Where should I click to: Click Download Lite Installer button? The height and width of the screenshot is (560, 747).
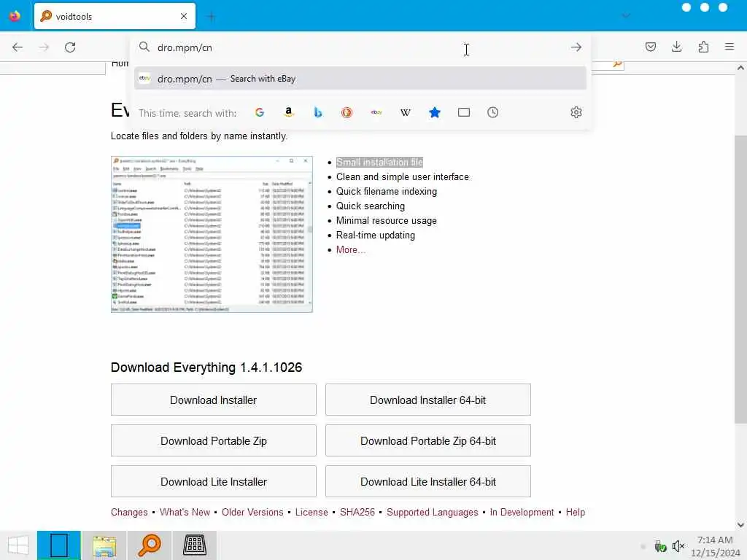click(214, 482)
